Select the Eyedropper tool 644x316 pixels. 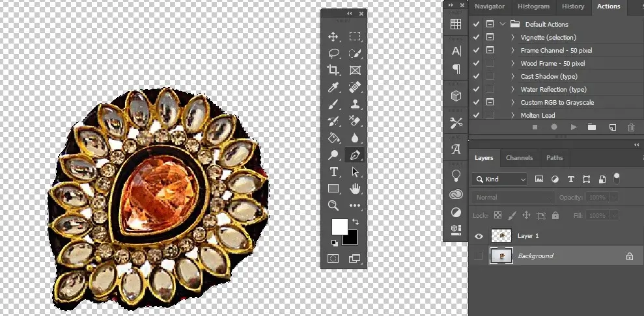333,87
